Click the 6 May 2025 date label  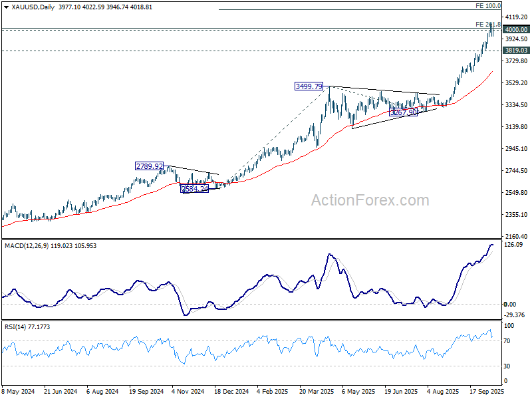point(358,392)
